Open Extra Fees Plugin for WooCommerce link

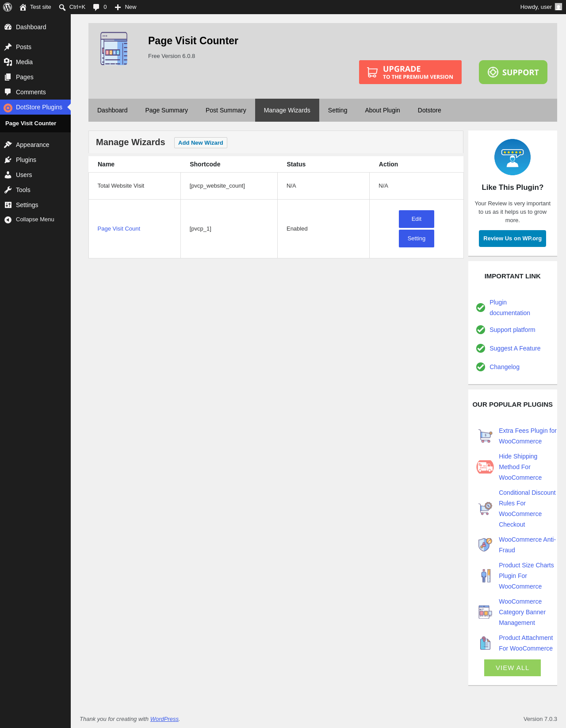(528, 436)
